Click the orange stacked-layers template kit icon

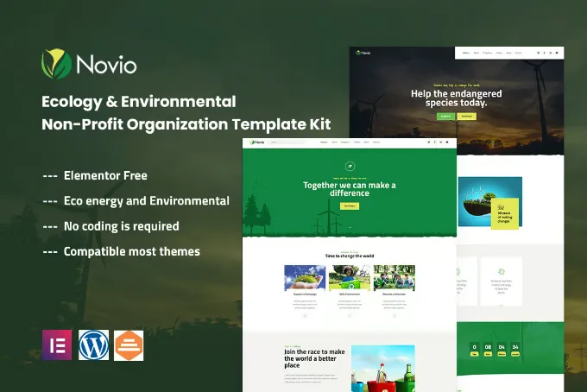coord(129,345)
